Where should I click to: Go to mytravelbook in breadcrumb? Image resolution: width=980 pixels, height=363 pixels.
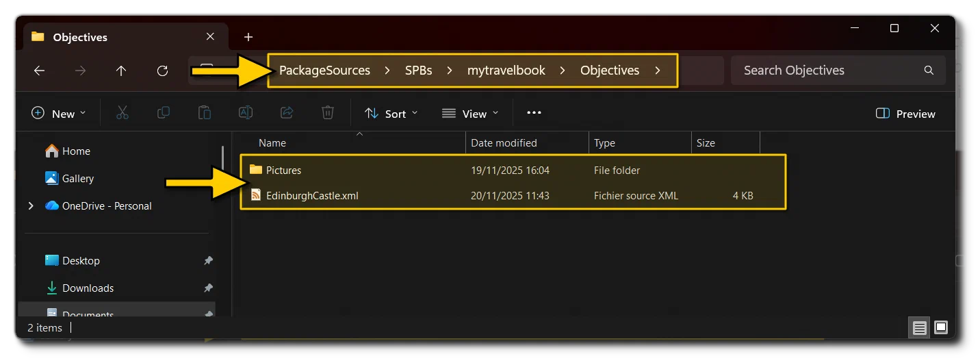[506, 71]
